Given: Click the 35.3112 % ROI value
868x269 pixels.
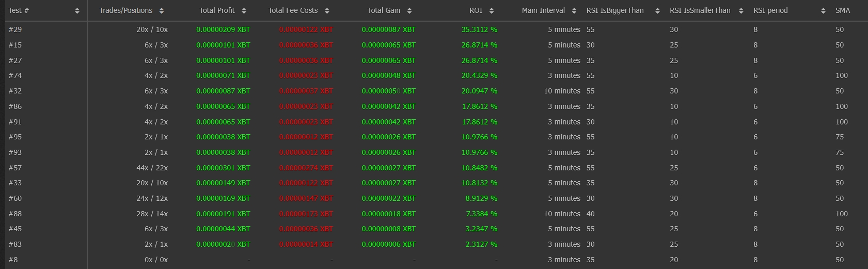Looking at the screenshot, I should pos(479,30).
